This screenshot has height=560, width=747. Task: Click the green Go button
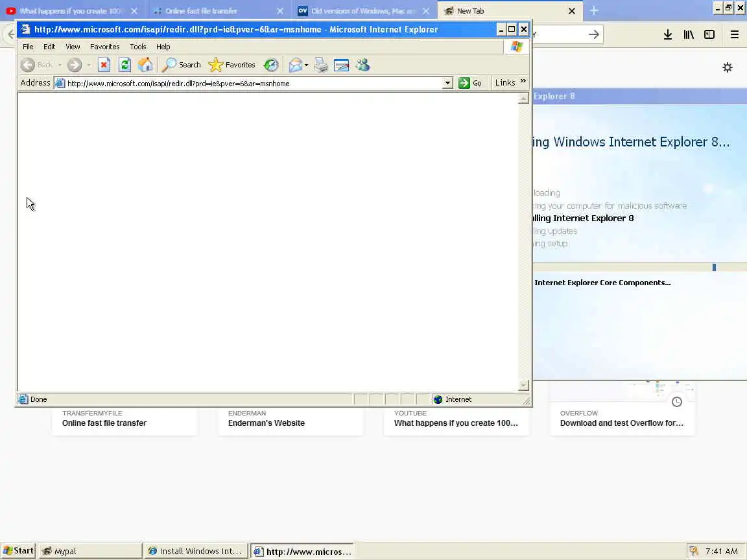click(x=470, y=83)
